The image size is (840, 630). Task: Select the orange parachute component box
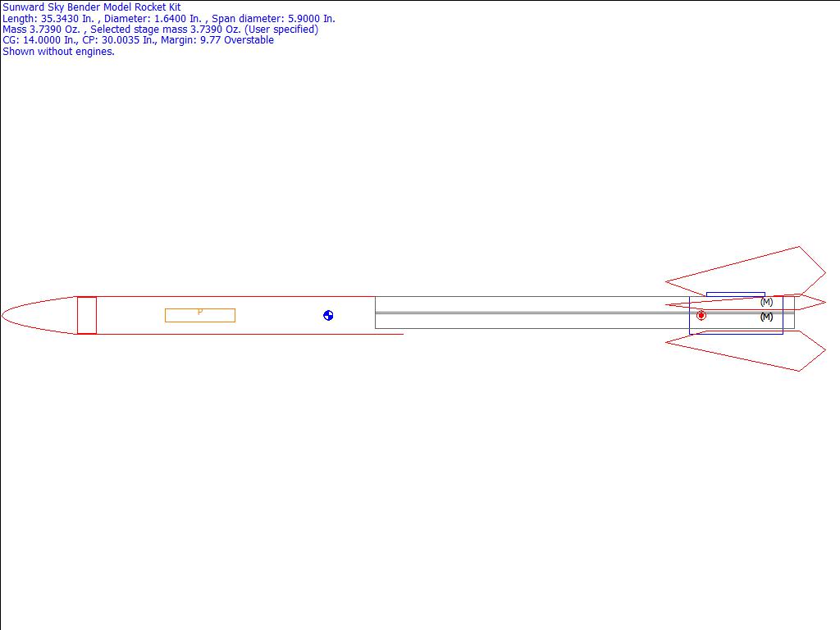point(200,316)
